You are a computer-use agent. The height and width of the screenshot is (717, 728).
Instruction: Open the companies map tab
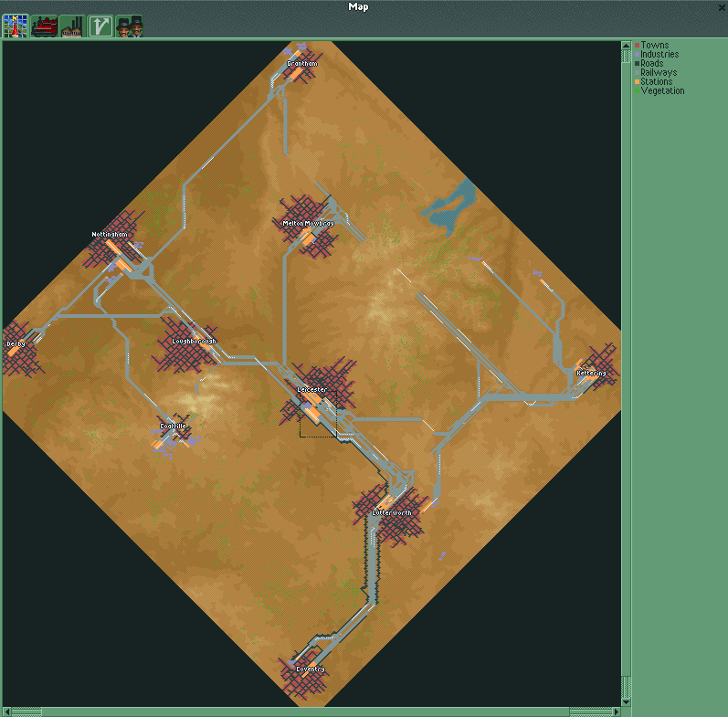(x=129, y=26)
